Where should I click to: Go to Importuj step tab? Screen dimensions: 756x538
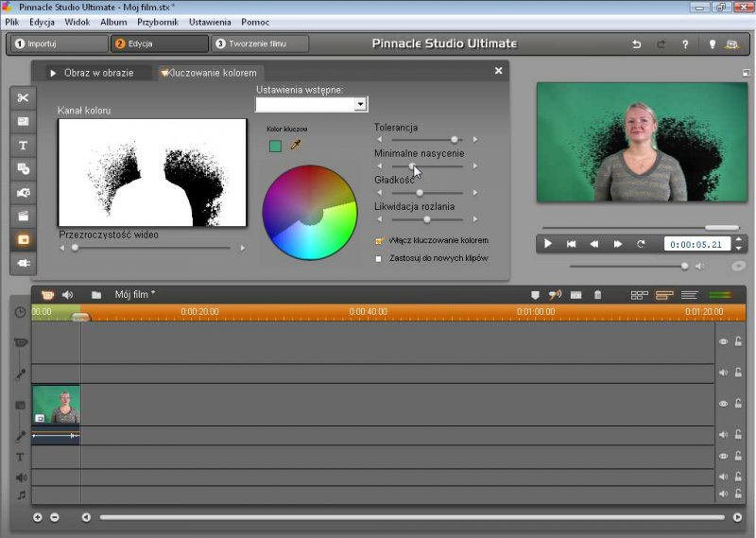tap(59, 43)
